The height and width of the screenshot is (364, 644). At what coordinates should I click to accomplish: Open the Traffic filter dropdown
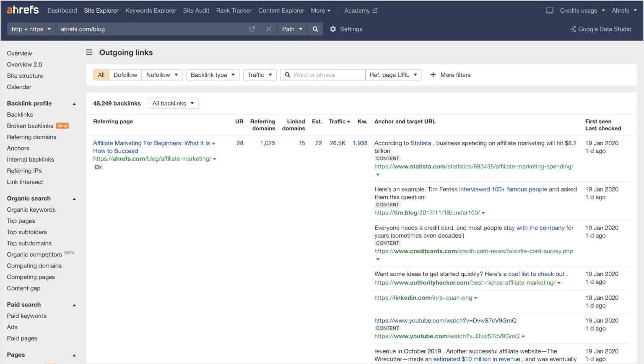(x=260, y=75)
